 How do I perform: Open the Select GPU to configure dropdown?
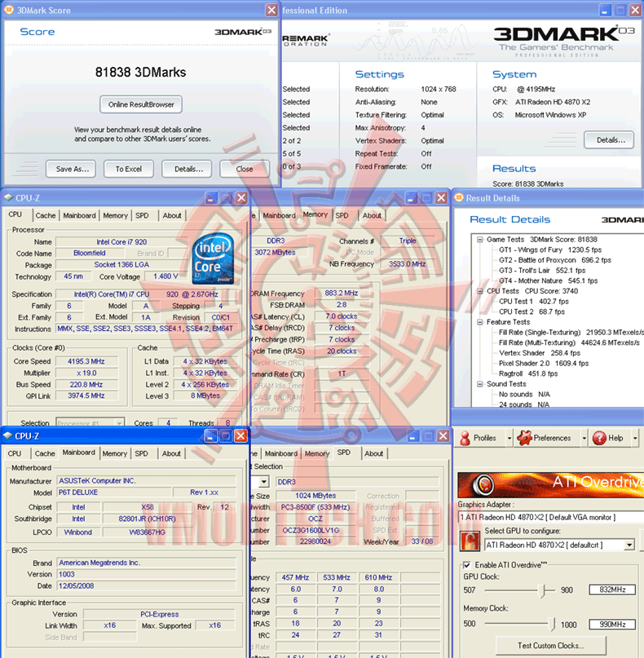629,545
